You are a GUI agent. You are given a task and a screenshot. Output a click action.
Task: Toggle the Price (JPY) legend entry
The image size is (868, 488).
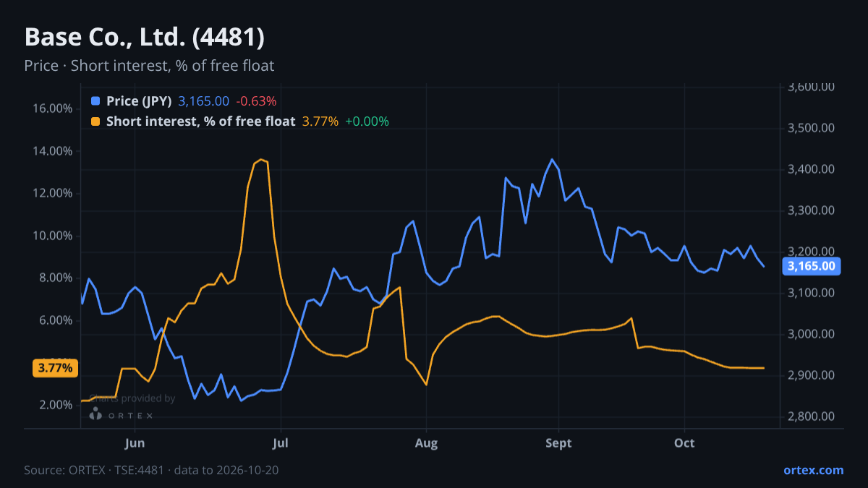139,101
